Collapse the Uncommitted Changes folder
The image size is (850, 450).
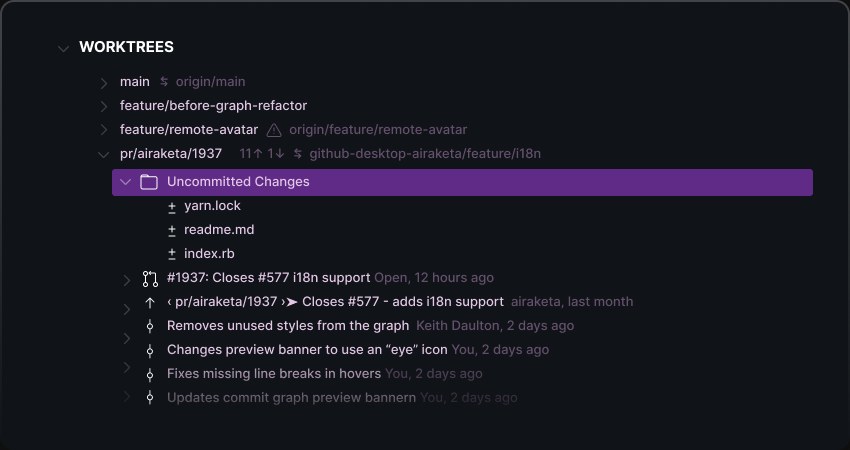[125, 182]
